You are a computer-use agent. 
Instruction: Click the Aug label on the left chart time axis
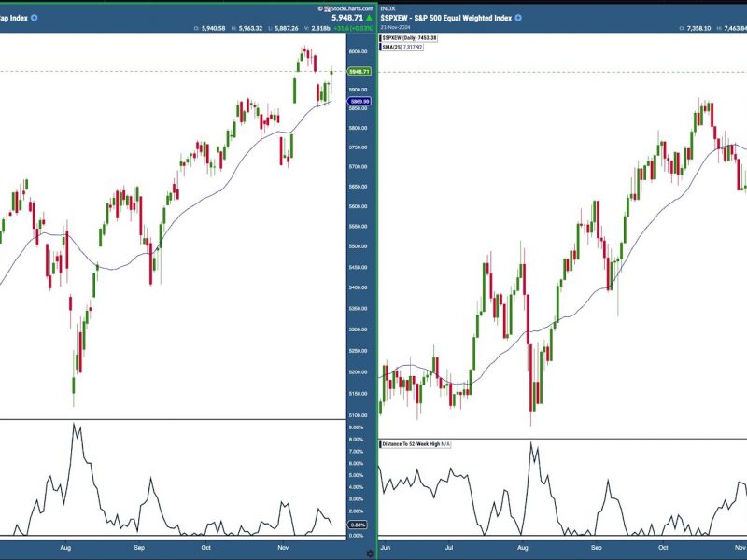tap(65, 547)
